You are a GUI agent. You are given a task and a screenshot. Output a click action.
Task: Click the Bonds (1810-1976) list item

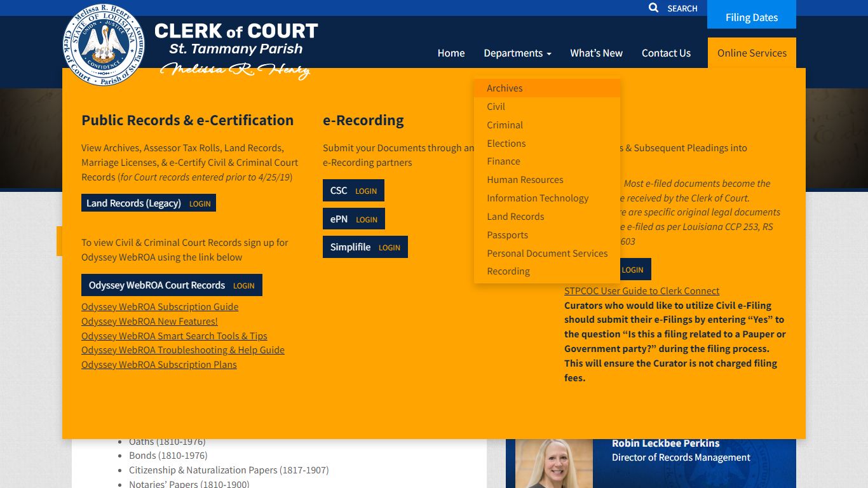coord(168,456)
